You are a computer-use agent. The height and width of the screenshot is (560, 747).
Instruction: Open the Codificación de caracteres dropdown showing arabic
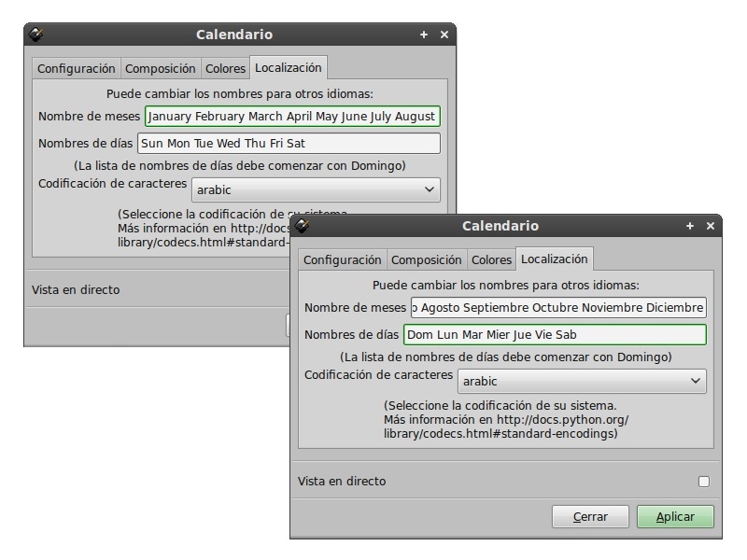click(x=580, y=381)
